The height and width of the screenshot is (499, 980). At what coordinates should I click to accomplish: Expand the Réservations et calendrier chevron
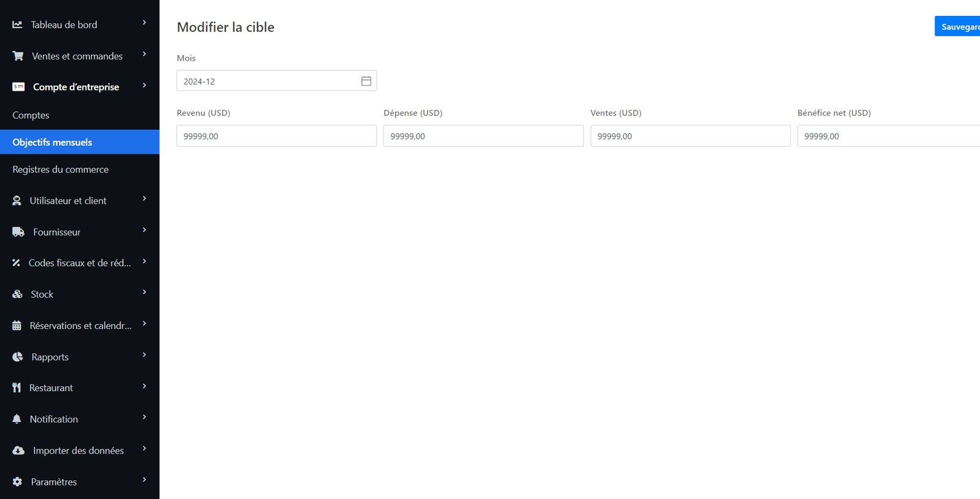click(x=145, y=323)
